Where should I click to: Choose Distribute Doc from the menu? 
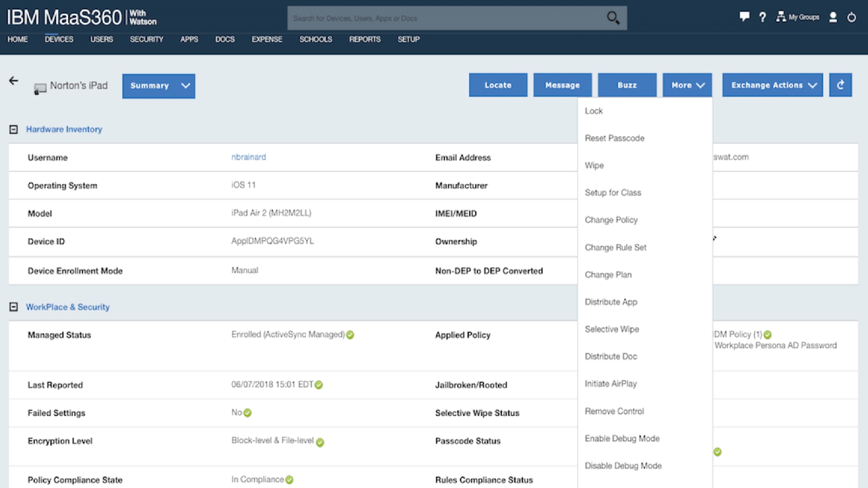coord(611,356)
